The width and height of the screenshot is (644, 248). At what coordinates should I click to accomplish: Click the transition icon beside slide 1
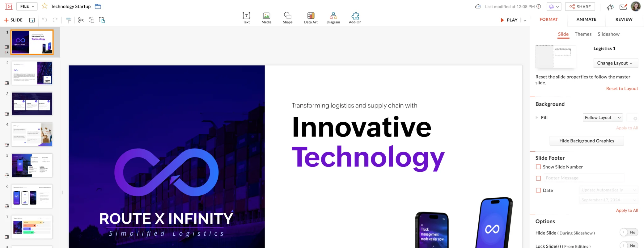[7, 47]
